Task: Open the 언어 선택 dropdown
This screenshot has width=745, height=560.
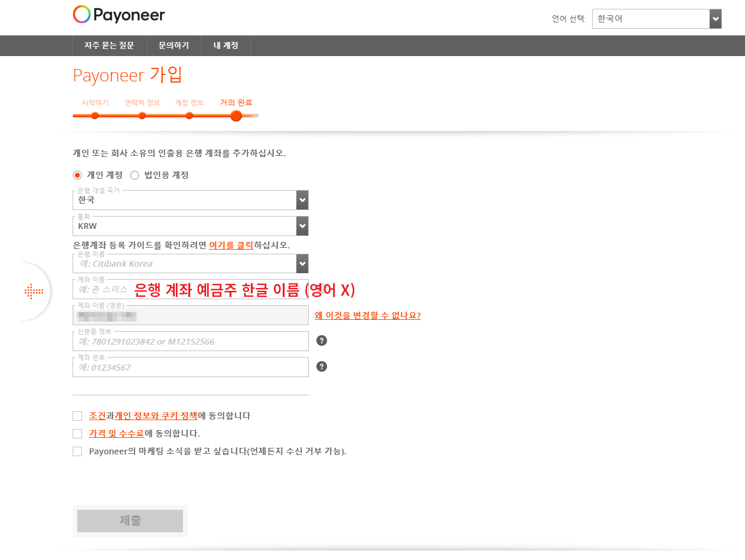Action: click(x=657, y=19)
